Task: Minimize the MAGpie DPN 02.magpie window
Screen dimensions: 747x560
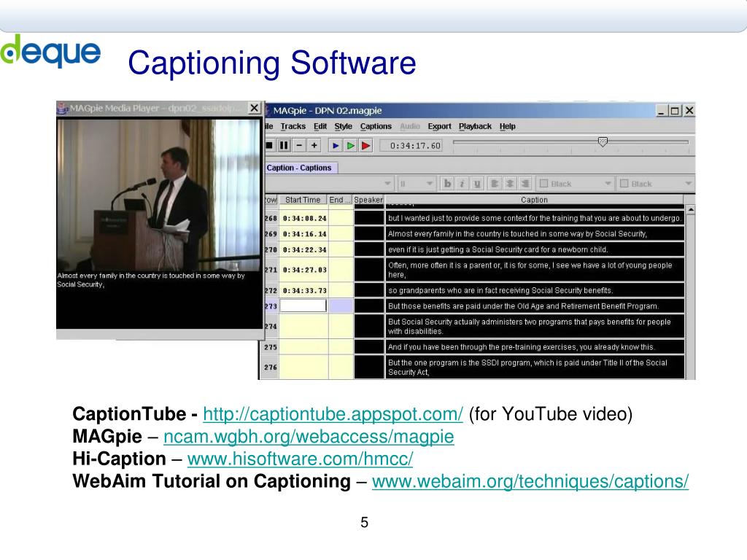Action: click(661, 111)
